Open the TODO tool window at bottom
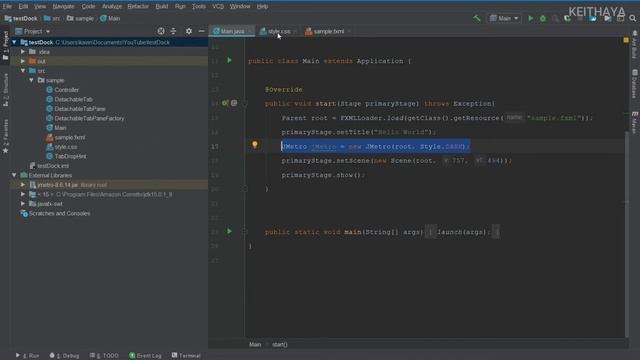640x360 pixels. (x=104, y=356)
